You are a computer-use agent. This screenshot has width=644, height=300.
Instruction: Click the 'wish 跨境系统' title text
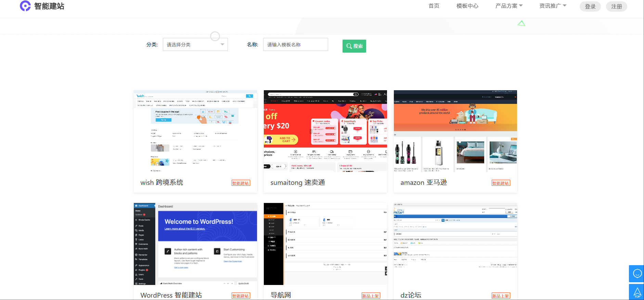[x=162, y=182]
